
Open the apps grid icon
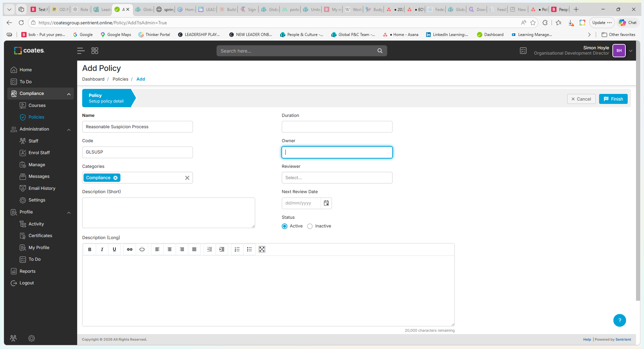[x=95, y=51]
